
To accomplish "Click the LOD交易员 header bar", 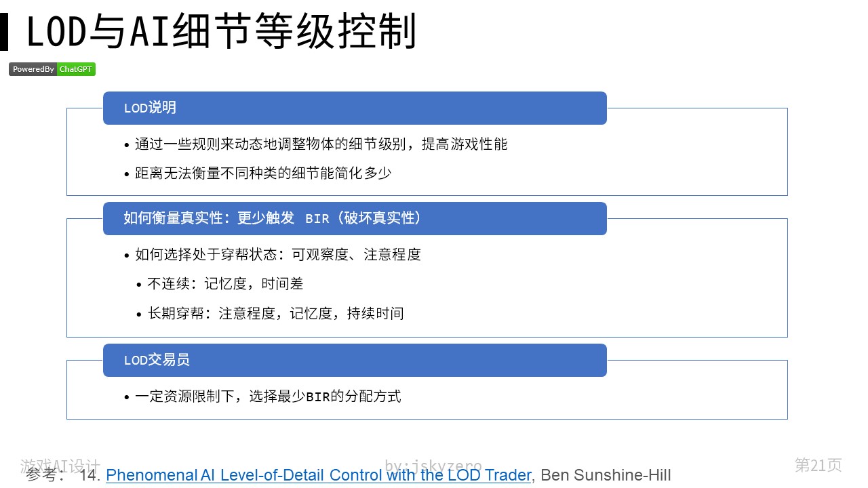I will click(354, 360).
